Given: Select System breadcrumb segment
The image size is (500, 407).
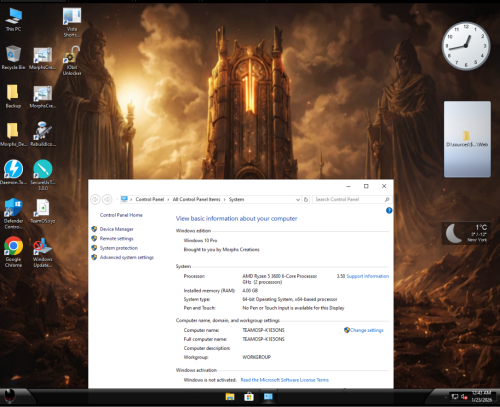Looking at the screenshot, I should tap(236, 199).
